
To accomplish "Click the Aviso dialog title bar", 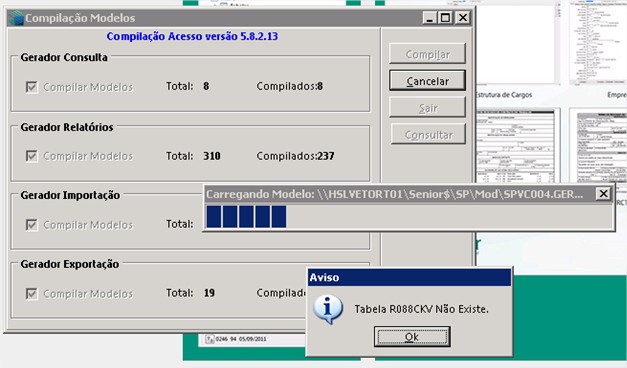I will pos(409,277).
